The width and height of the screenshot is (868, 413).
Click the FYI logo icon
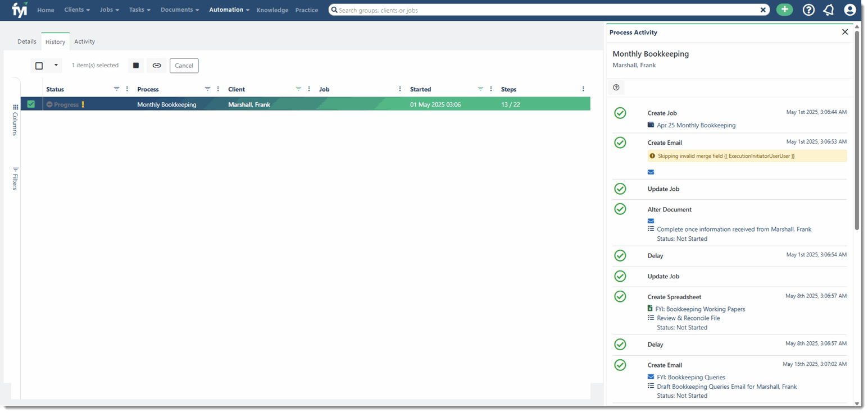[20, 10]
